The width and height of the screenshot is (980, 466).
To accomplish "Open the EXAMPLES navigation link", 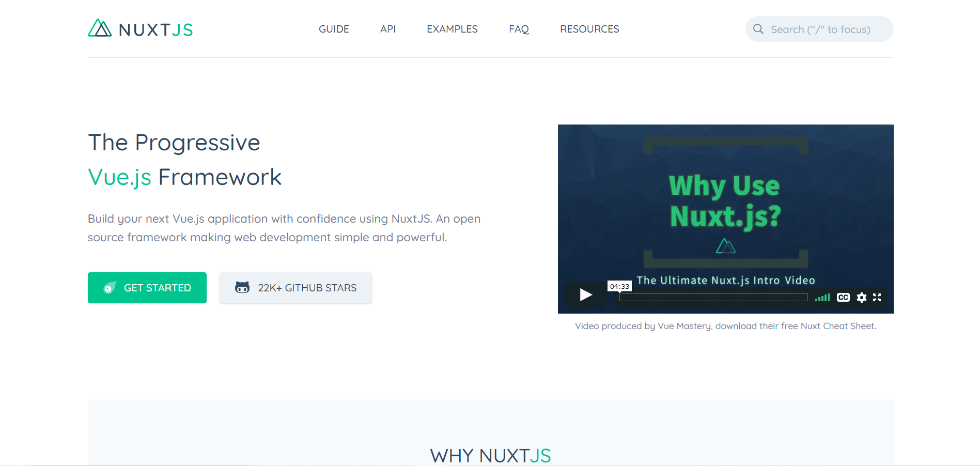I will [452, 29].
